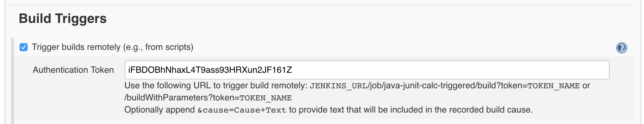Click the '&cause=Cause+Text' code snippet
Viewport: 644px width, 124px height.
[242, 110]
